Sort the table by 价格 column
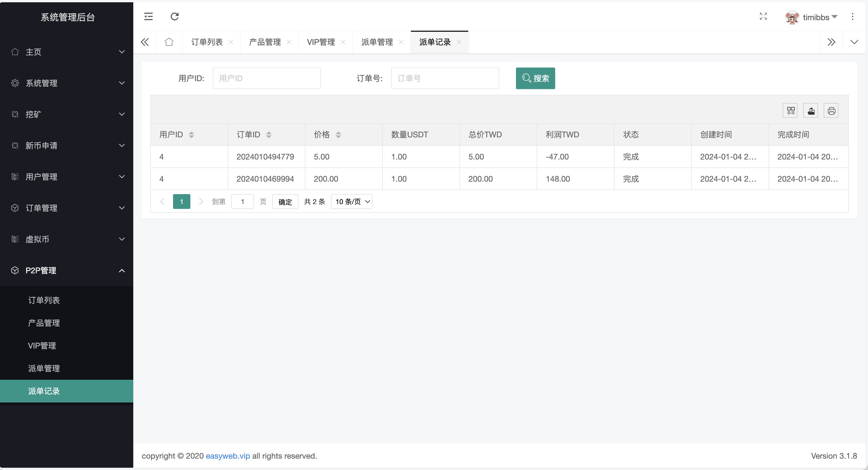Viewport: 868px width, 470px height. click(339, 134)
